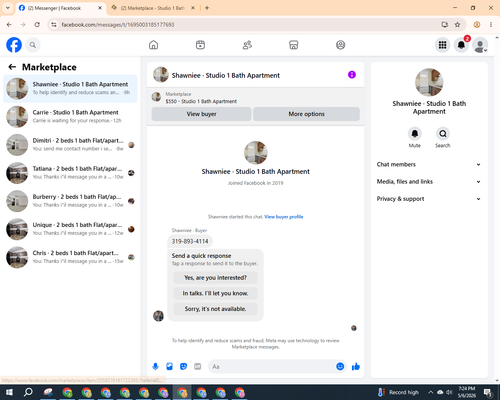The image size is (500, 400).
Task: Open Burberry - 2 beds 1 bath chat
Action: pos(70,201)
